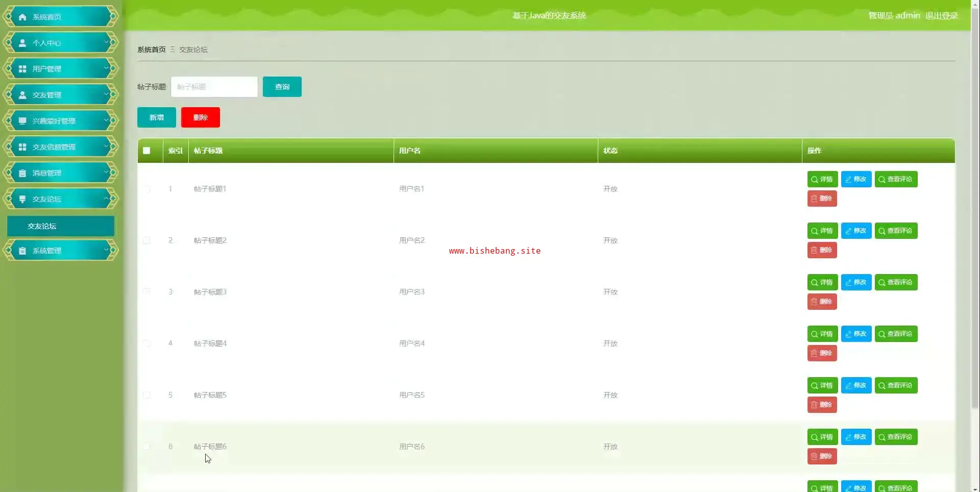The width and height of the screenshot is (980, 492).
Task: Click the monitor icon beside 兴趣爱好管理
Action: (x=22, y=121)
